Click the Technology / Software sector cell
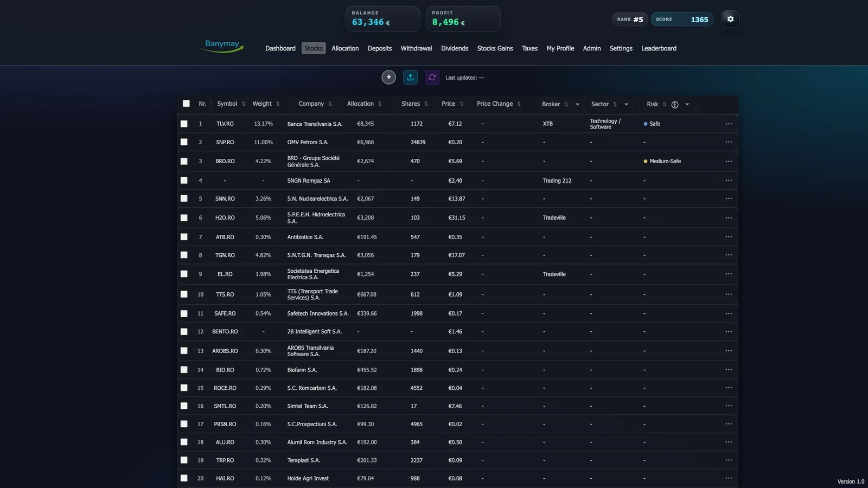Viewport: 868px width, 488px height. point(605,124)
